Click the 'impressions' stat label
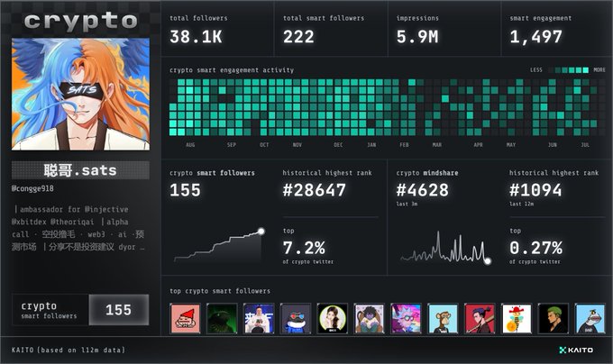 click(417, 18)
